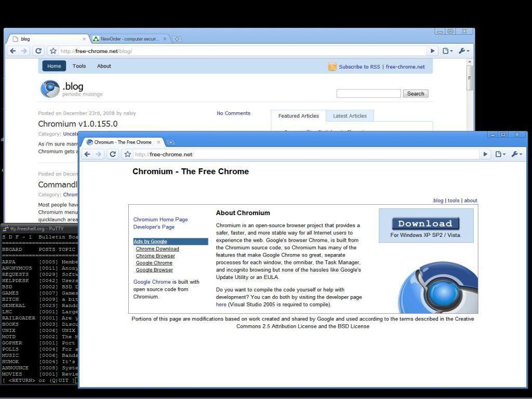Viewport: 532px width, 399px height.
Task: Open Tools in blog navigation
Action: click(x=79, y=66)
